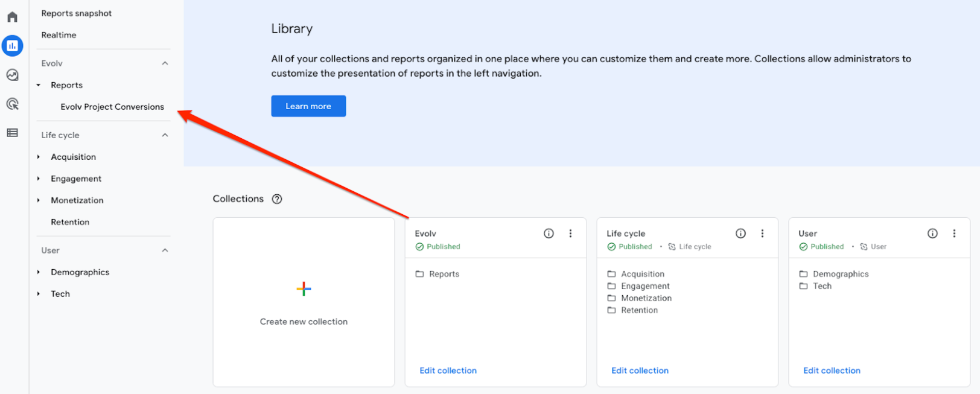Click Edit collection on Life cycle card
The width and height of the screenshot is (980, 394).
coord(640,370)
